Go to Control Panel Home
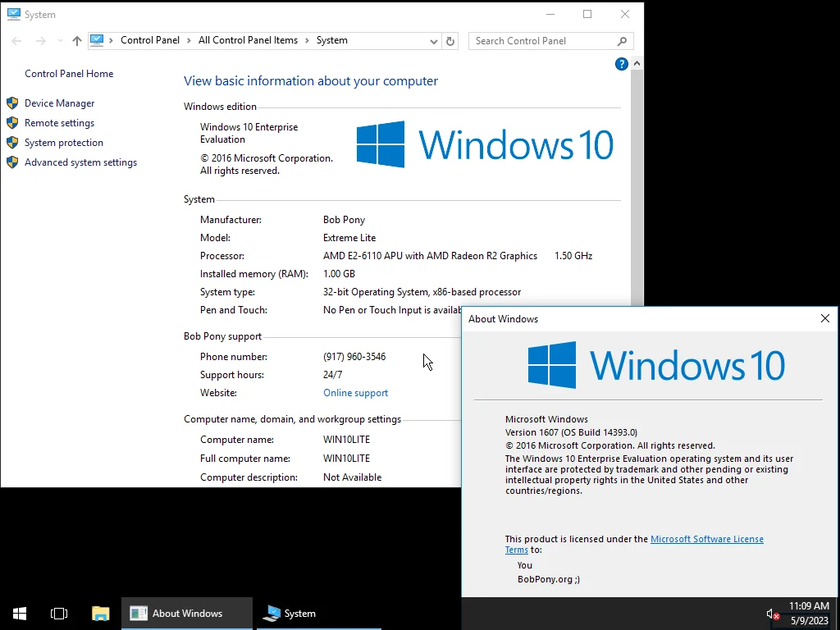Viewport: 840px width, 630px height. [x=69, y=74]
